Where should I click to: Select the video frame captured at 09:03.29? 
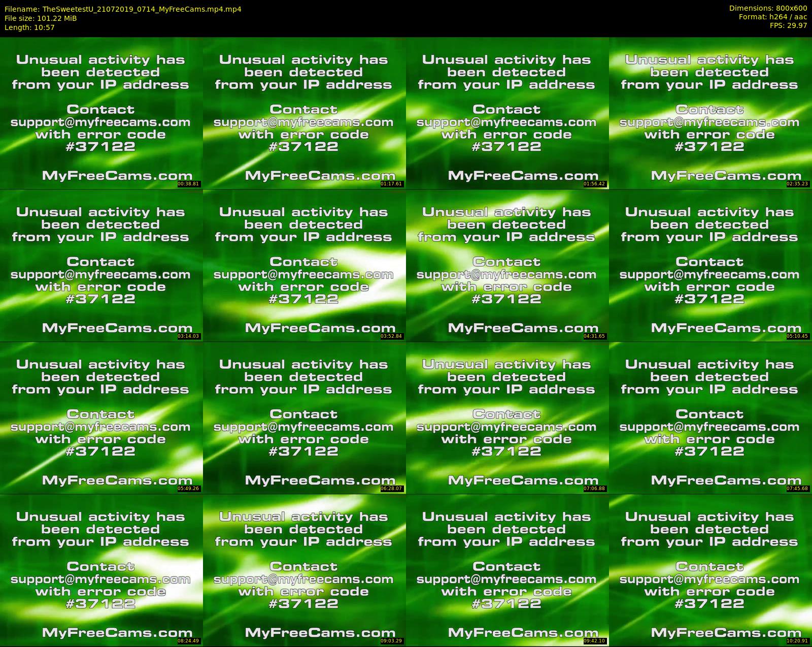[x=304, y=570]
